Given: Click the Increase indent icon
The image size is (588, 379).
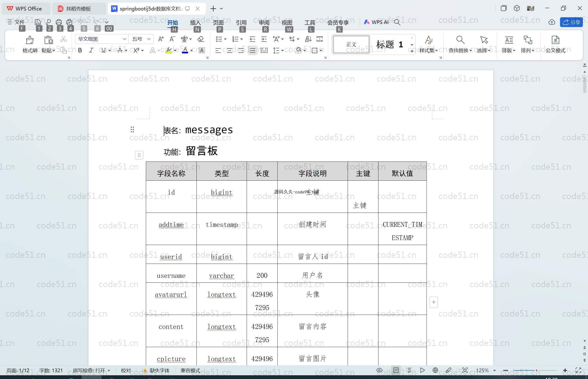Looking at the screenshot, I should point(264,39).
